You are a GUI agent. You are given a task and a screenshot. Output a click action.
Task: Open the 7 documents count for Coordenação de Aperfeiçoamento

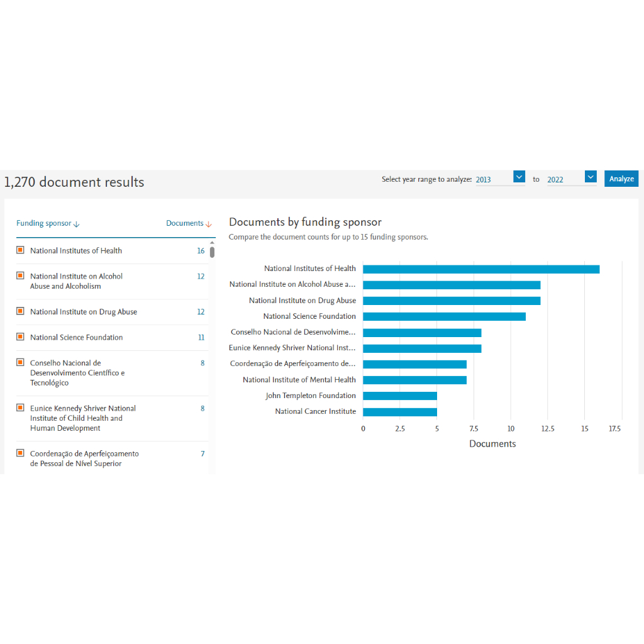tap(203, 453)
